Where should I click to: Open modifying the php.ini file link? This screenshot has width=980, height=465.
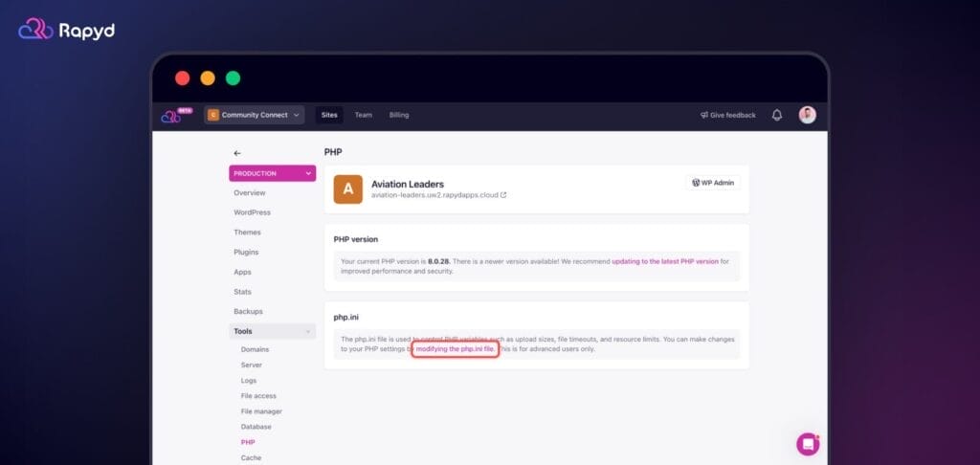coord(455,348)
